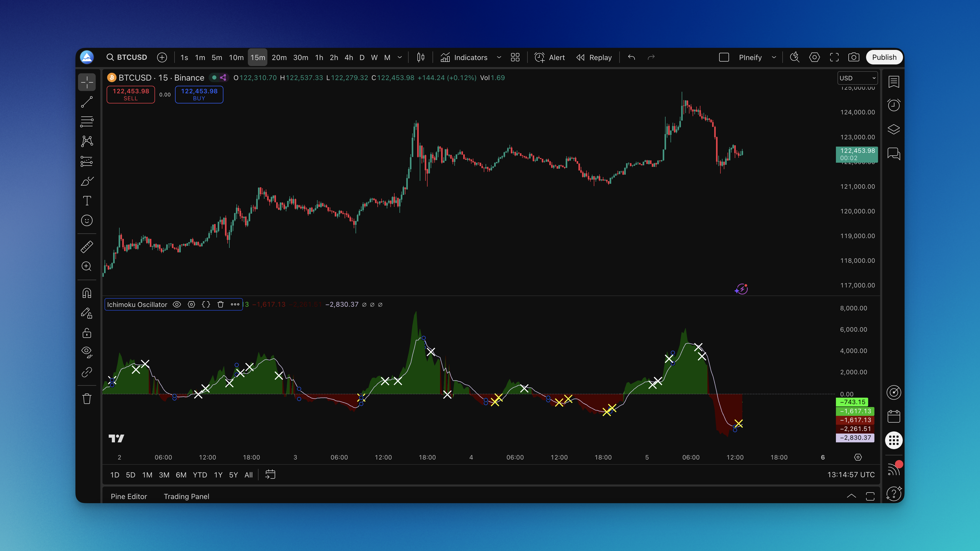Enable the magnet snapping mode
The width and height of the screenshot is (980, 551).
click(87, 293)
